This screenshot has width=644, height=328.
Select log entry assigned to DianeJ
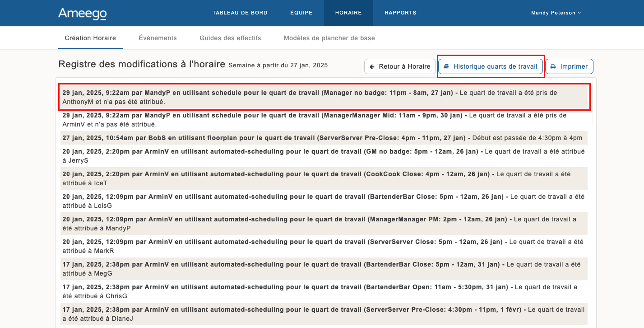tap(324, 314)
